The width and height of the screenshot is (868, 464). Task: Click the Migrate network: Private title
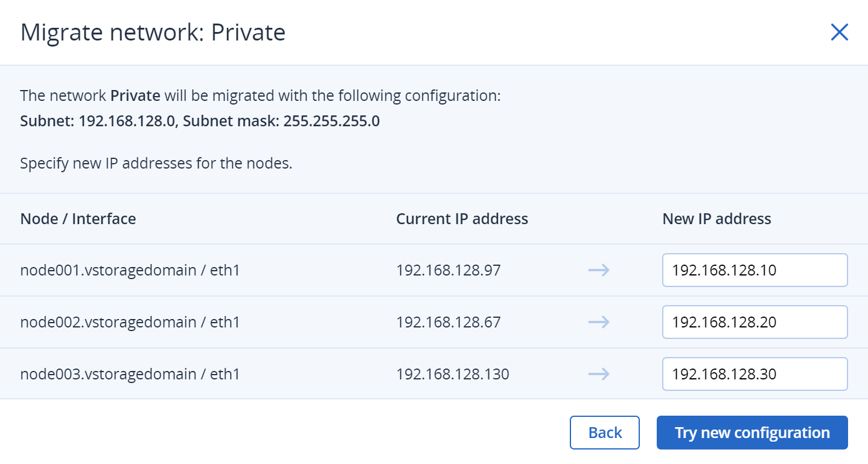click(x=153, y=33)
